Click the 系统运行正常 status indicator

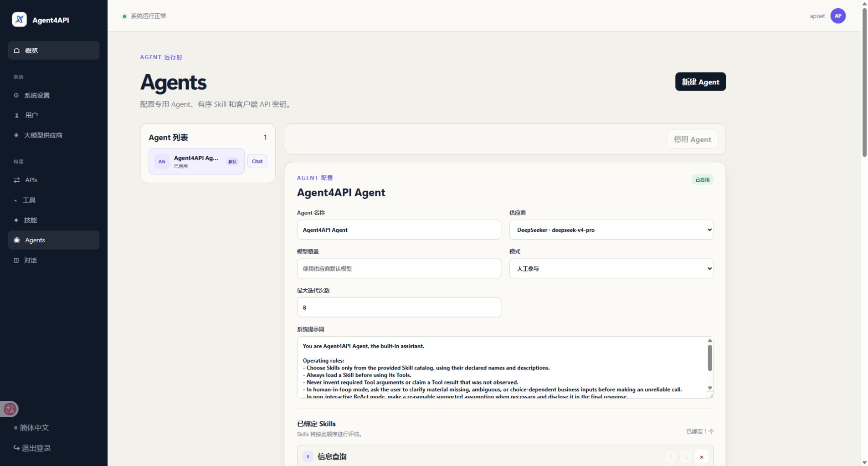pyautogui.click(x=144, y=16)
